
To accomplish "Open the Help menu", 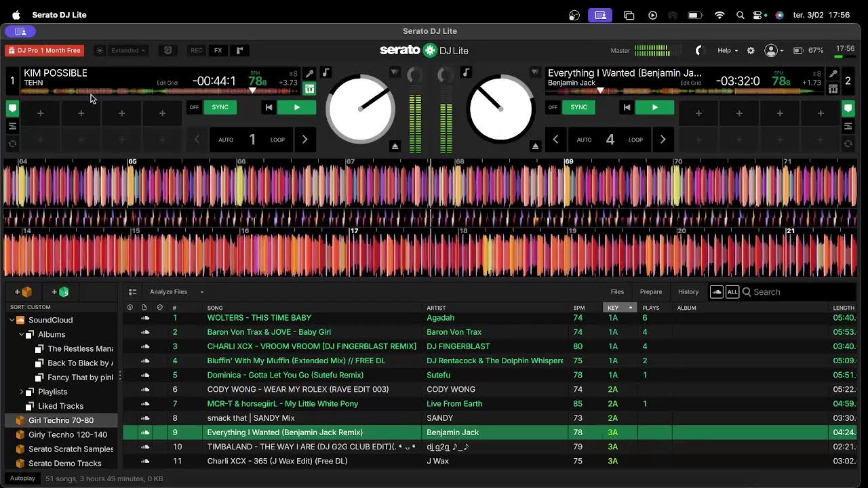I will 728,51.
